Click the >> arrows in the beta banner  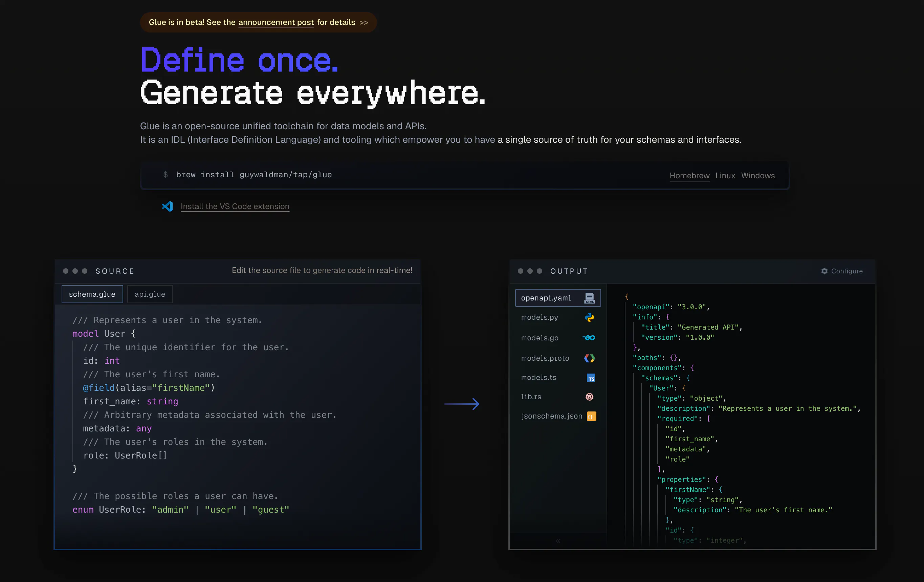tap(364, 23)
